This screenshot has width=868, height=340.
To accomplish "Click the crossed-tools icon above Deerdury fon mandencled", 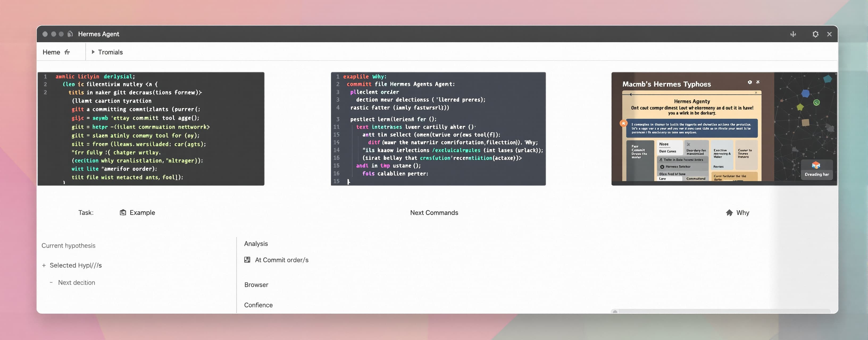I will pyautogui.click(x=688, y=144).
